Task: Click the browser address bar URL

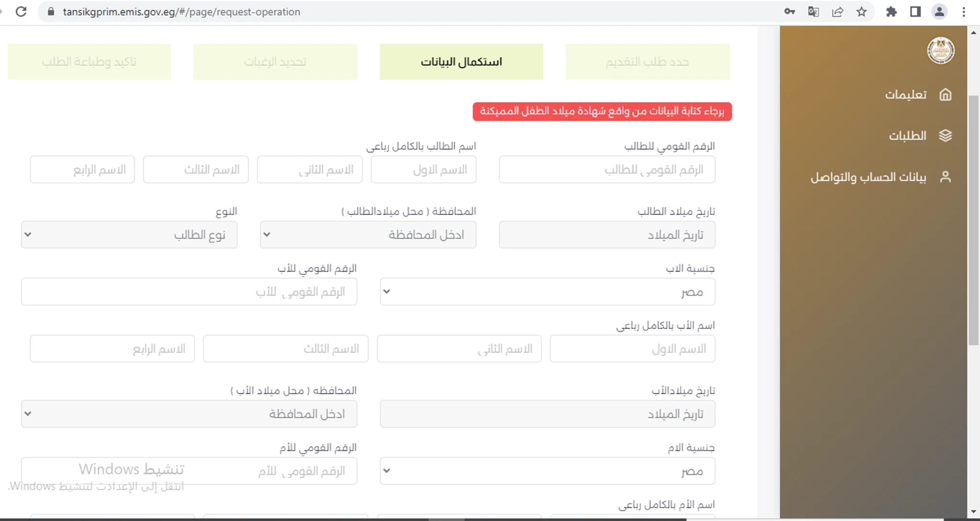Action: pyautogui.click(x=181, y=12)
